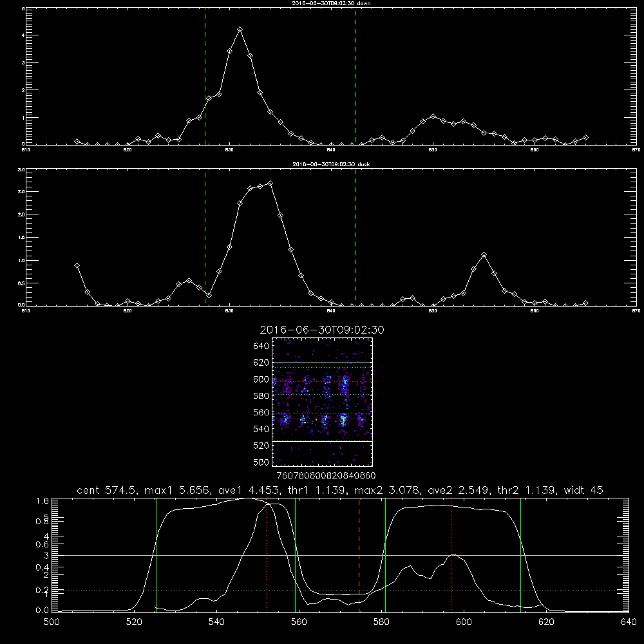Click x-axis label '620' of the bottom plot

tap(546, 622)
